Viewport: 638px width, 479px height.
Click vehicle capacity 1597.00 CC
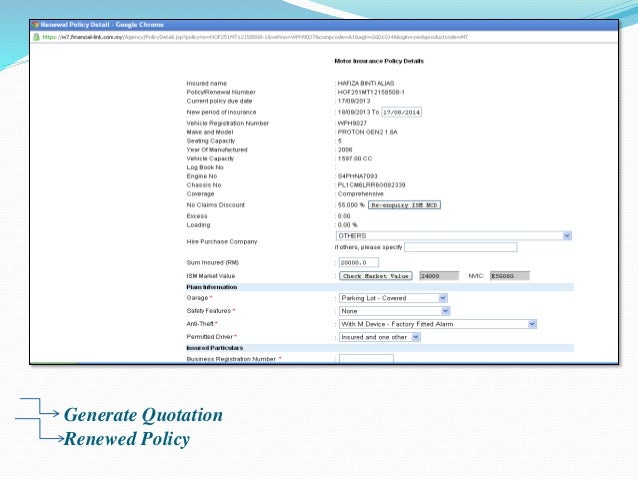(x=354, y=159)
